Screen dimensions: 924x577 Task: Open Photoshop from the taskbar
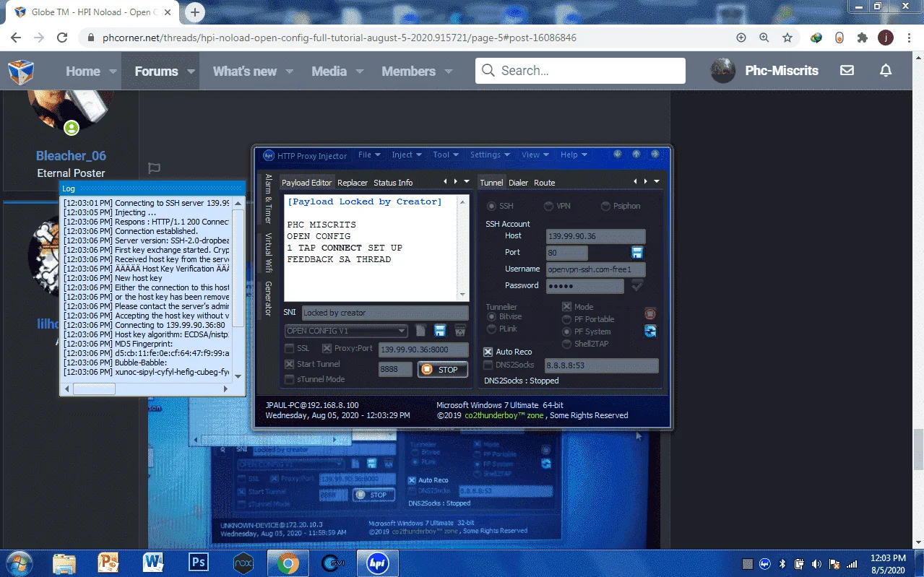198,563
